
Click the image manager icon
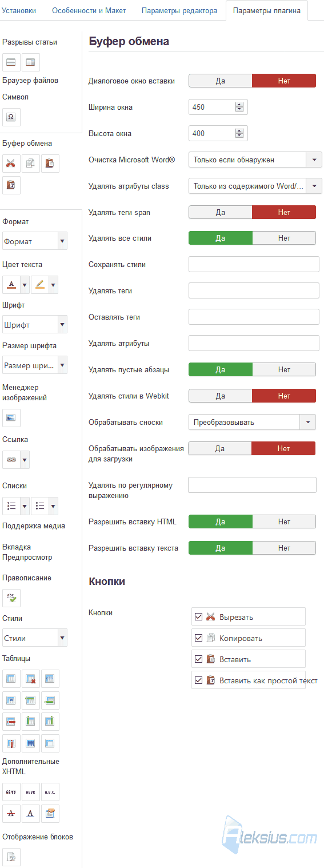click(x=11, y=418)
